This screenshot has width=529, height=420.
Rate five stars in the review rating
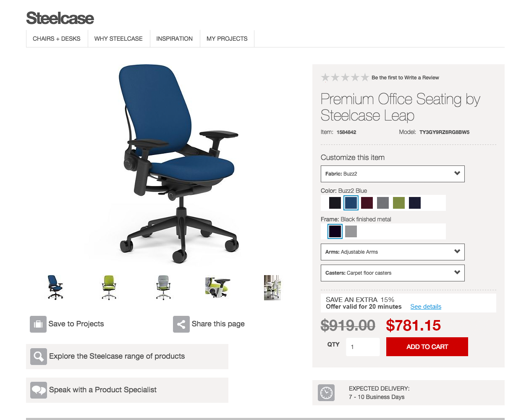pos(365,77)
